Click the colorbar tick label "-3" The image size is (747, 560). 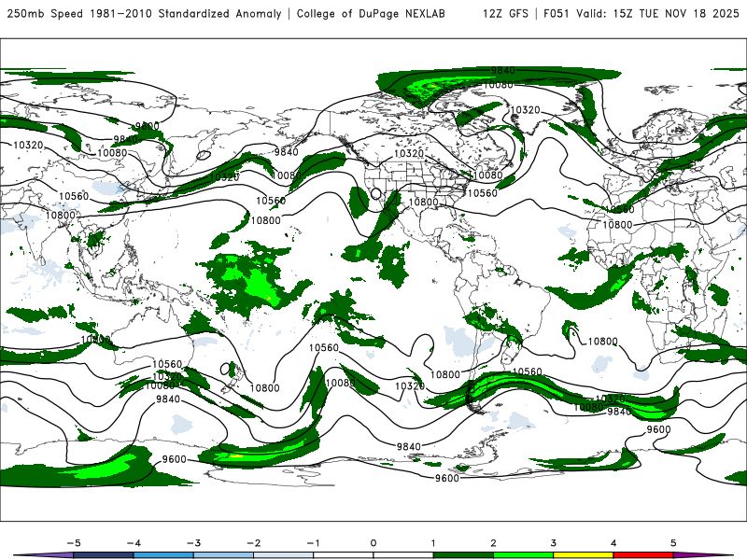[193, 543]
